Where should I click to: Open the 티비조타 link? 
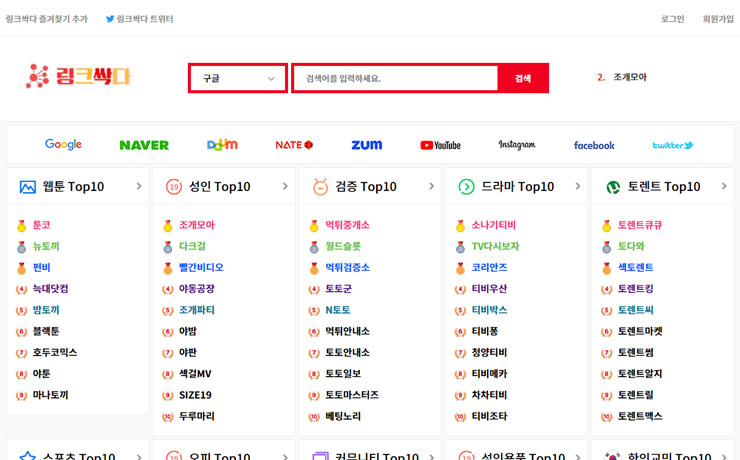[489, 416]
